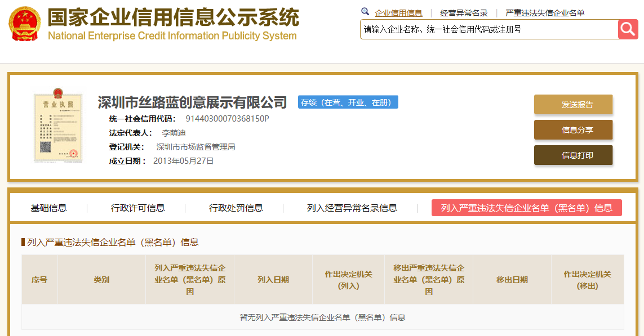The width and height of the screenshot is (644, 336).
Task: Select the 经营异常名录 search category
Action: pos(464,13)
